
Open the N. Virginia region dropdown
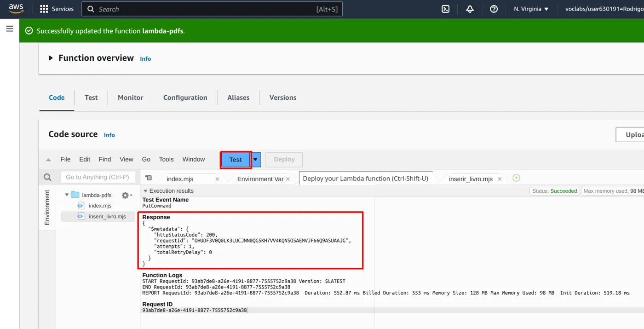point(531,9)
